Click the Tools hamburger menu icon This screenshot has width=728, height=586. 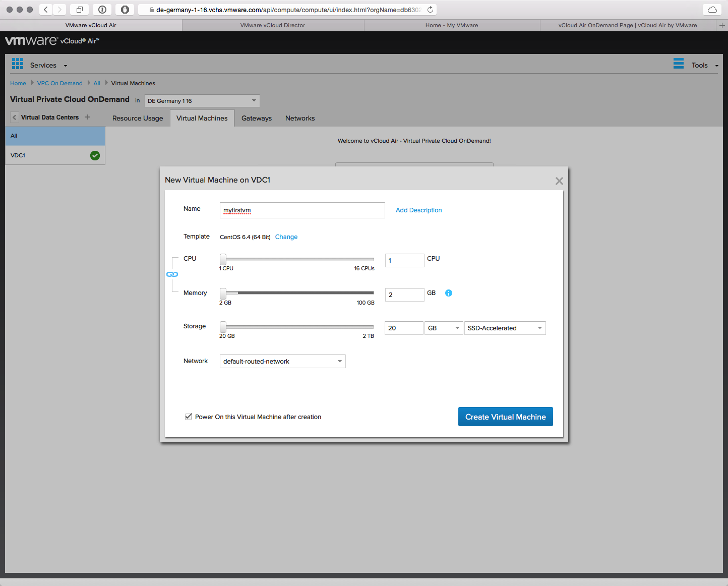pyautogui.click(x=679, y=64)
